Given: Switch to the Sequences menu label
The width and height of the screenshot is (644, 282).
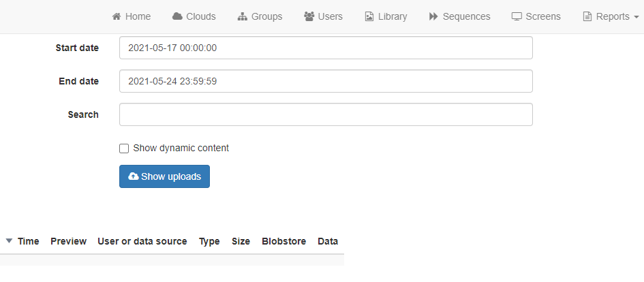Looking at the screenshot, I should (x=467, y=16).
